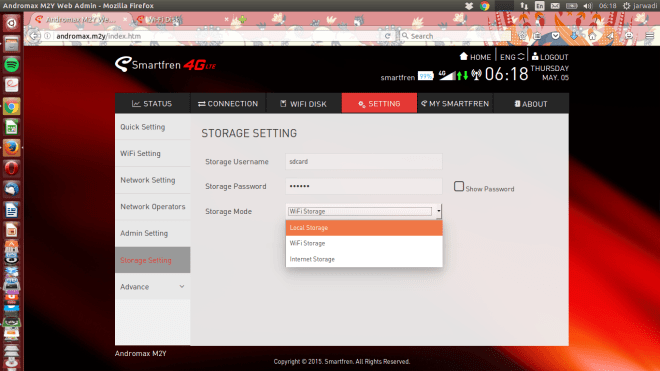Open the bookmarks list icon
This screenshot has height=371, width=660.
pos(537,36)
